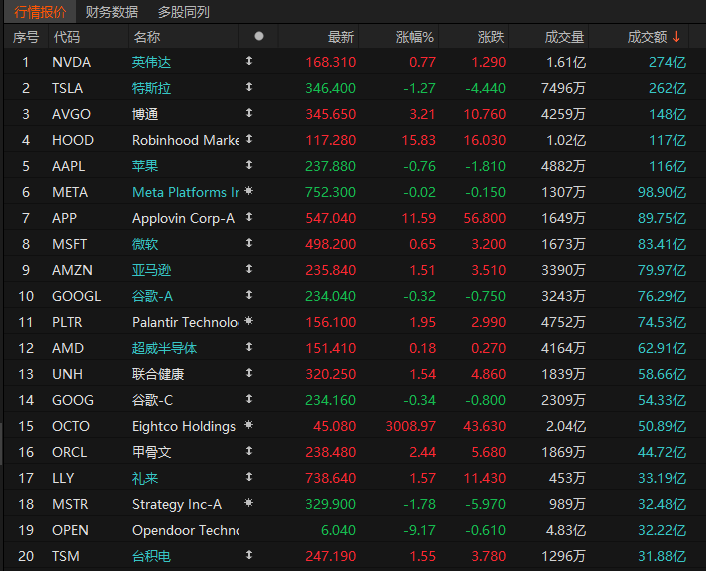
Task: Select the 博通 name cell
Action: point(145,114)
